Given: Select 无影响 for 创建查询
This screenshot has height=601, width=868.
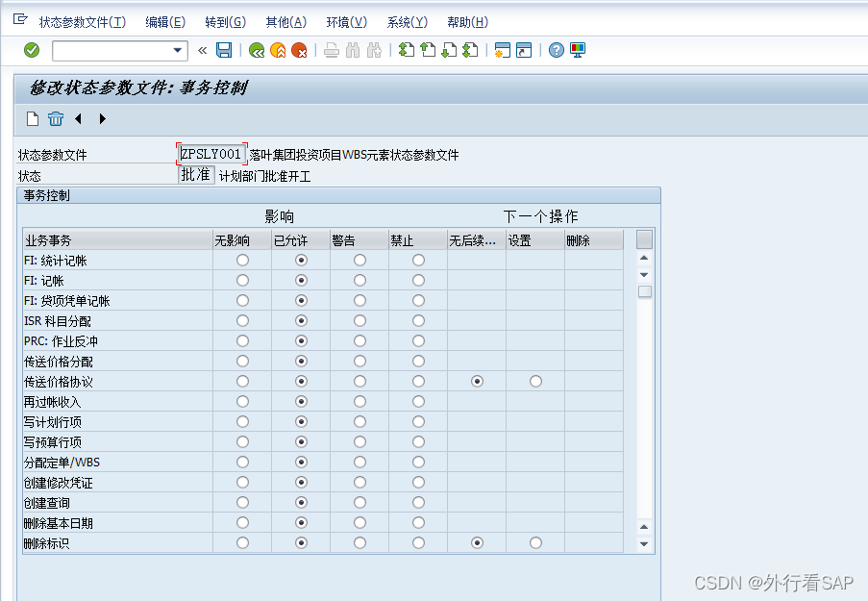Looking at the screenshot, I should click(x=242, y=502).
